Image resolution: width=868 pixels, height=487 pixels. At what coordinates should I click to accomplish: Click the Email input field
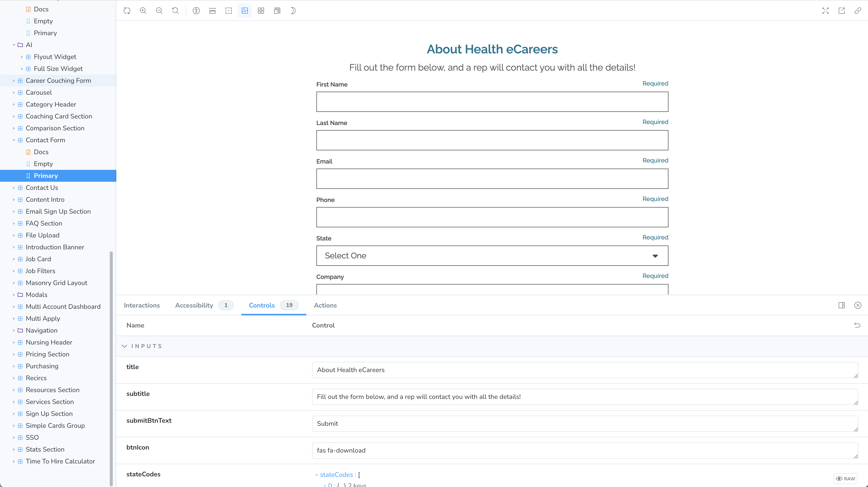[x=492, y=179]
